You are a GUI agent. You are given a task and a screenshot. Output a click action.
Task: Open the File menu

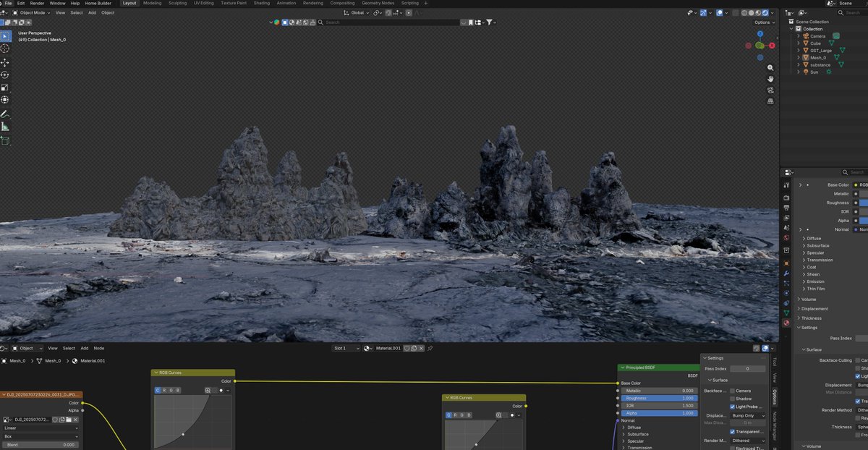click(9, 3)
